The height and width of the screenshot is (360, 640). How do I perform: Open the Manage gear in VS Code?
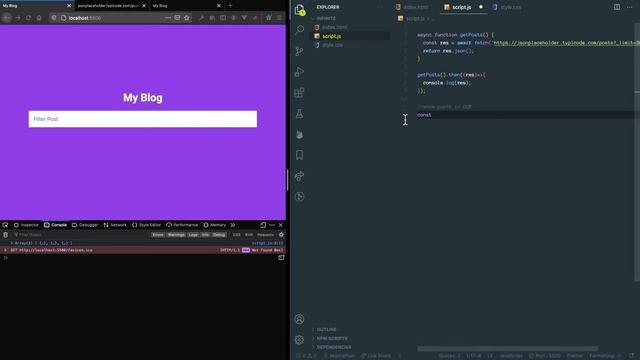(x=299, y=340)
